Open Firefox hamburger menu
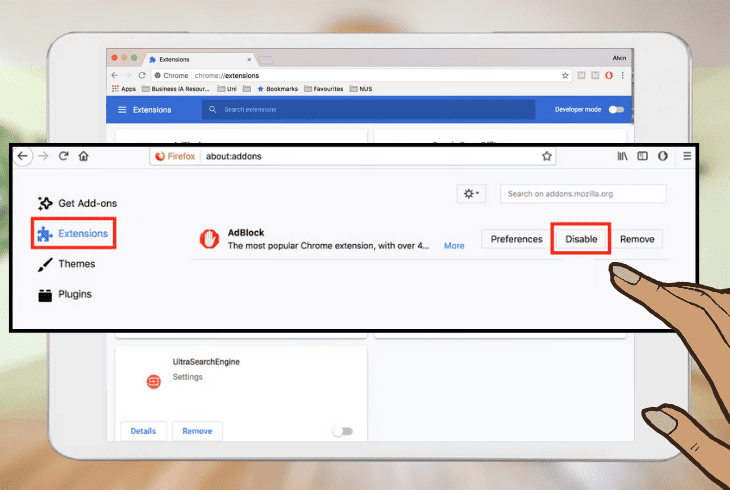Image resolution: width=730 pixels, height=490 pixels. click(x=687, y=156)
